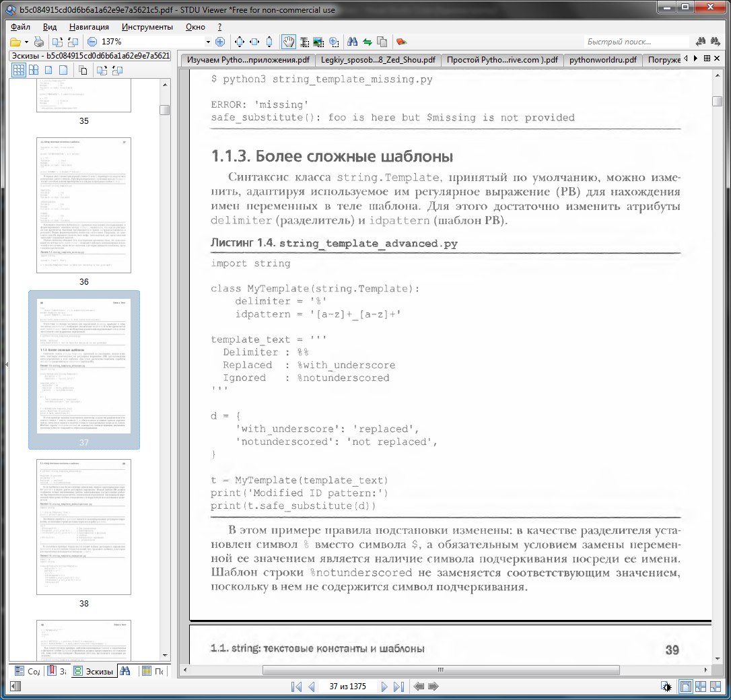Go to previous page
Image resolution: width=731 pixels, height=700 pixels.
tap(311, 687)
